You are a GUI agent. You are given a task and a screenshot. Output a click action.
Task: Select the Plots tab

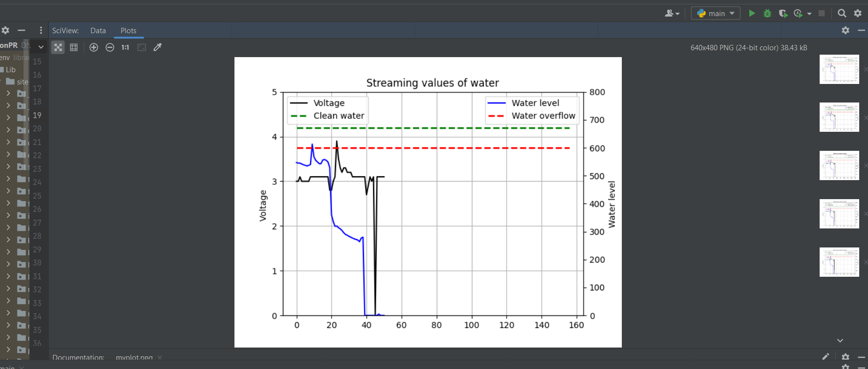point(128,30)
